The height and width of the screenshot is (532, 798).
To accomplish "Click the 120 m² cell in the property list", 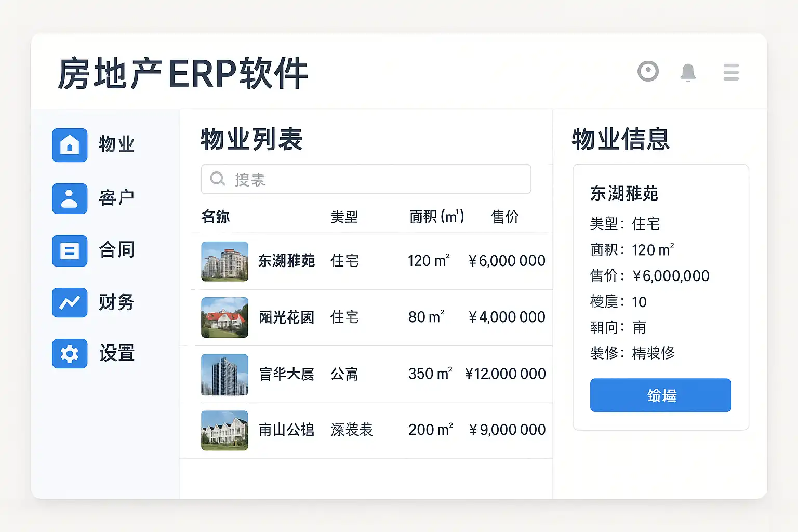I will (x=429, y=260).
